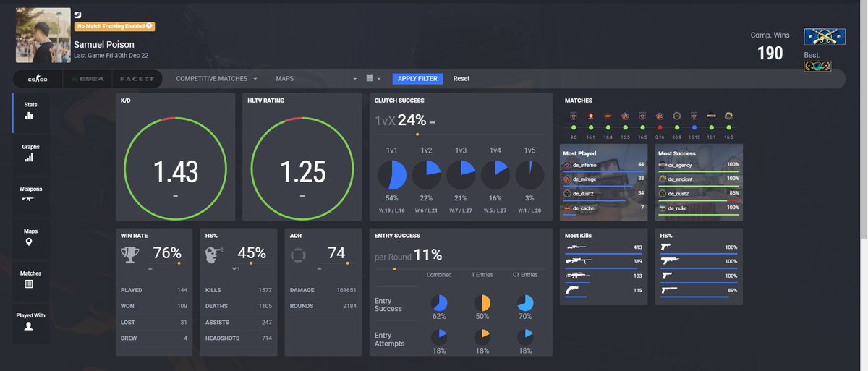Click cs_agency map icon in Most Success
The image size is (868, 371).
(662, 165)
